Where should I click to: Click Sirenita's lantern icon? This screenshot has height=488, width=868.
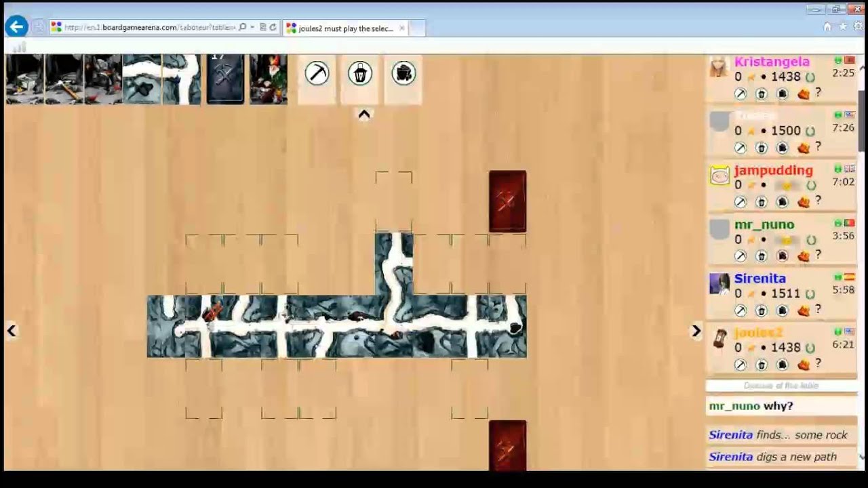(762, 310)
